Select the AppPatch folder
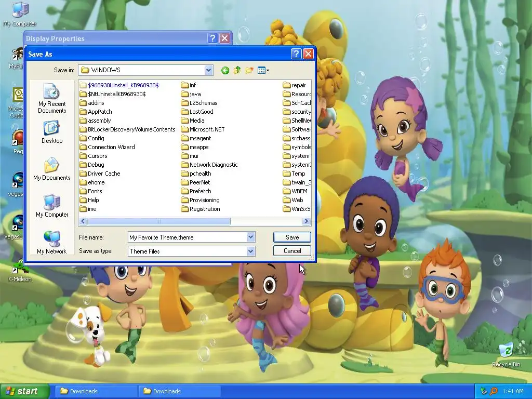 click(96, 112)
